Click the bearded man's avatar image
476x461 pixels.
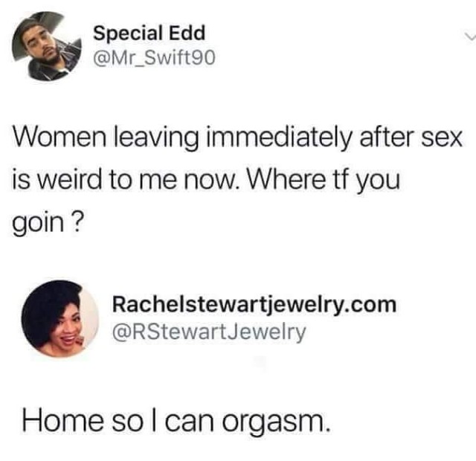tap(47, 46)
